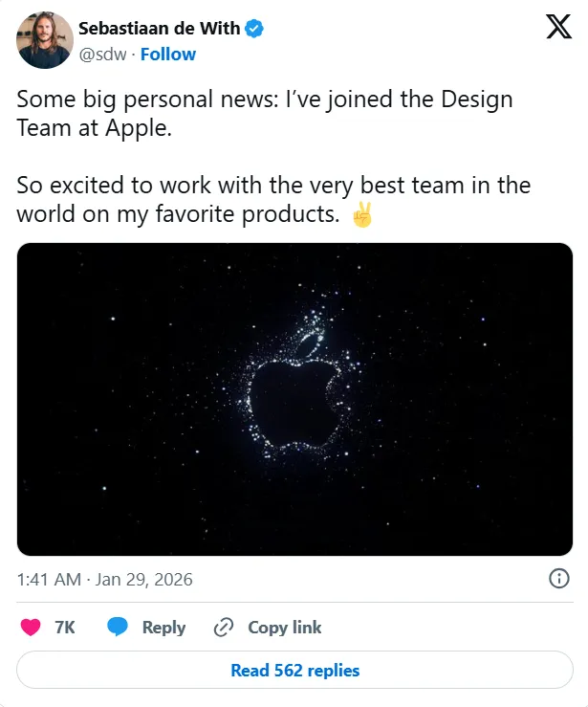Open Sebastiaan de With's profile avatar

tap(45, 40)
